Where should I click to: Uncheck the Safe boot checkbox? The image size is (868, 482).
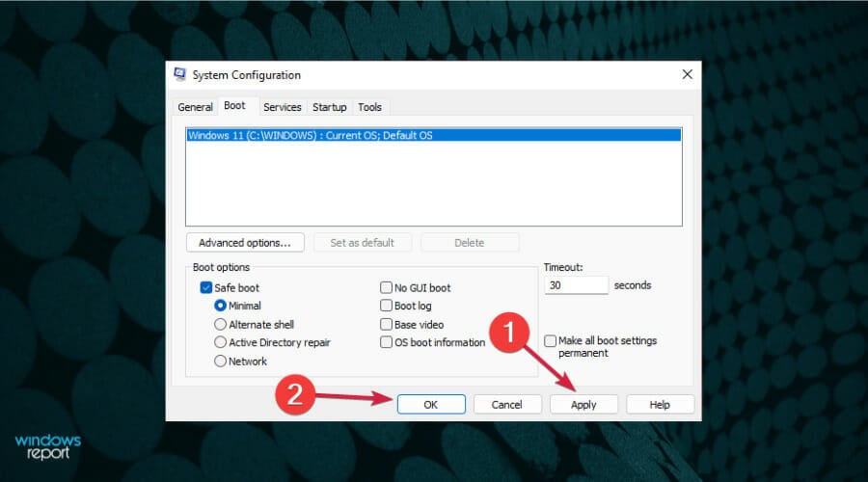[x=206, y=288]
